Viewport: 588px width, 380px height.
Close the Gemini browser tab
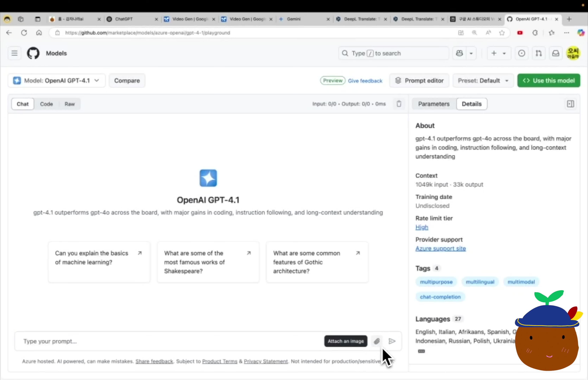[x=328, y=19]
